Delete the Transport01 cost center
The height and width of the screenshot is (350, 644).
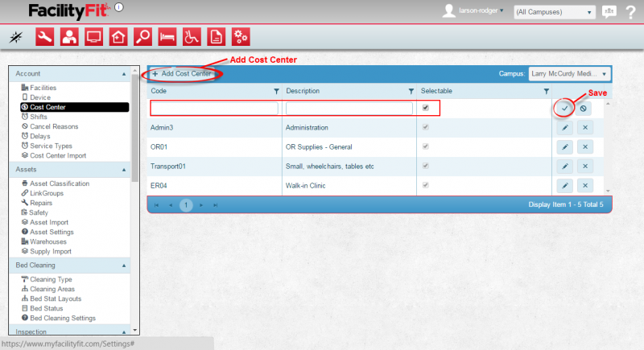tap(585, 167)
